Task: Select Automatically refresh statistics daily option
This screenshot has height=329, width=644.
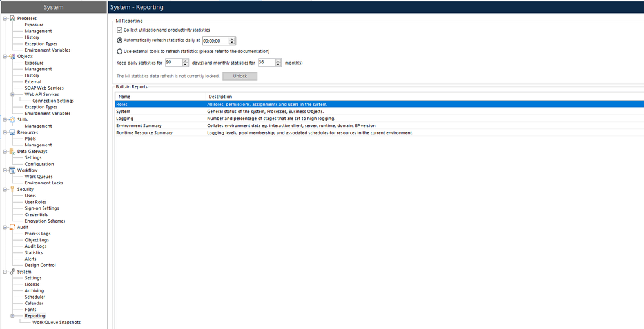Action: coord(119,40)
